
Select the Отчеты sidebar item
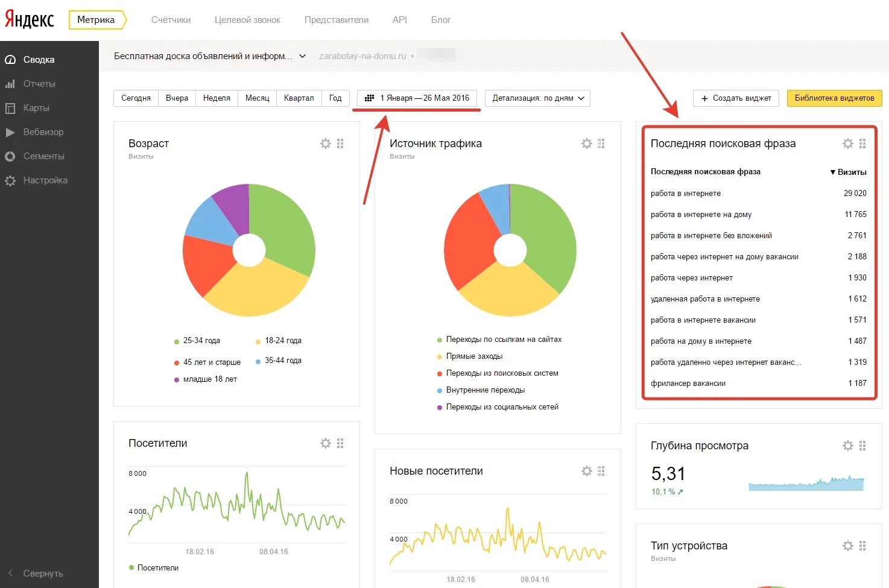37,83
